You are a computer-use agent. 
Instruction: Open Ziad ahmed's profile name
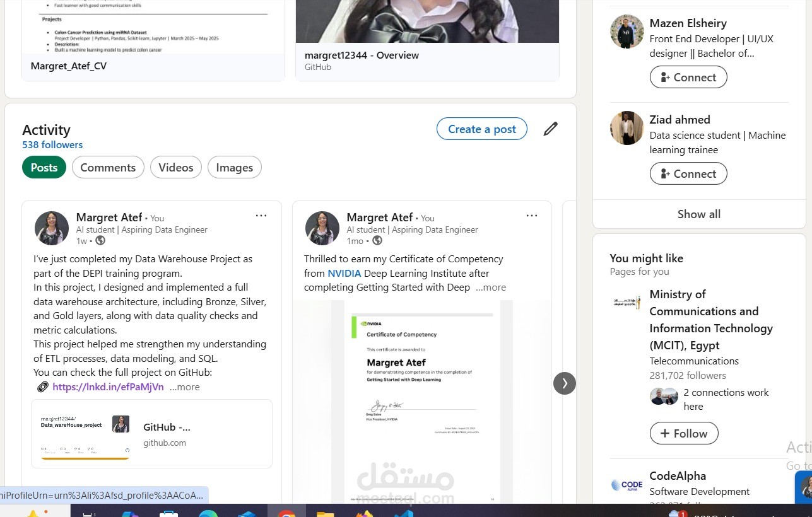click(x=680, y=120)
